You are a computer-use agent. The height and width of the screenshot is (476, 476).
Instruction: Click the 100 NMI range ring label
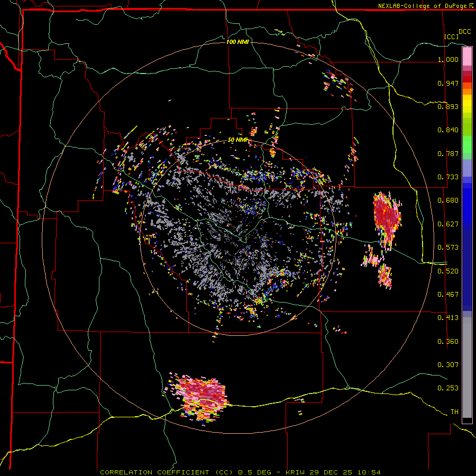(237, 42)
